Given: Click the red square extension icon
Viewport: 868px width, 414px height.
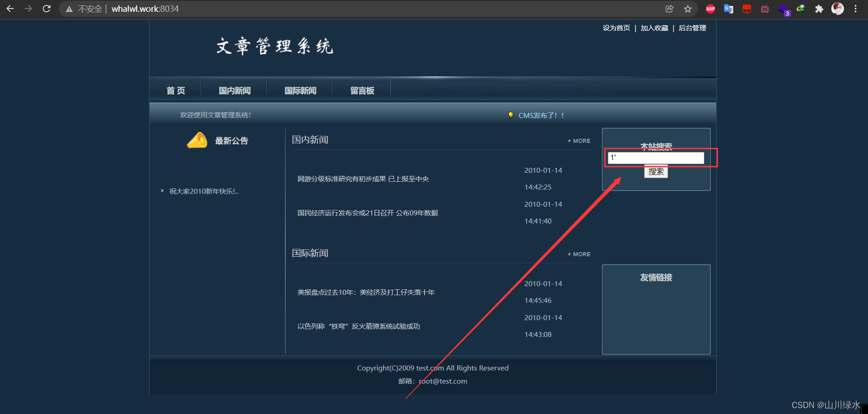Looking at the screenshot, I should click(747, 9).
